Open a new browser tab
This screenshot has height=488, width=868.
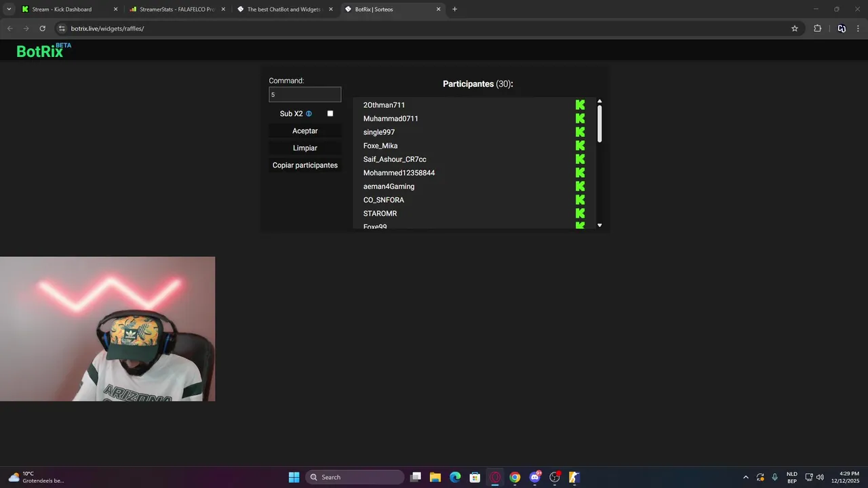click(x=454, y=9)
